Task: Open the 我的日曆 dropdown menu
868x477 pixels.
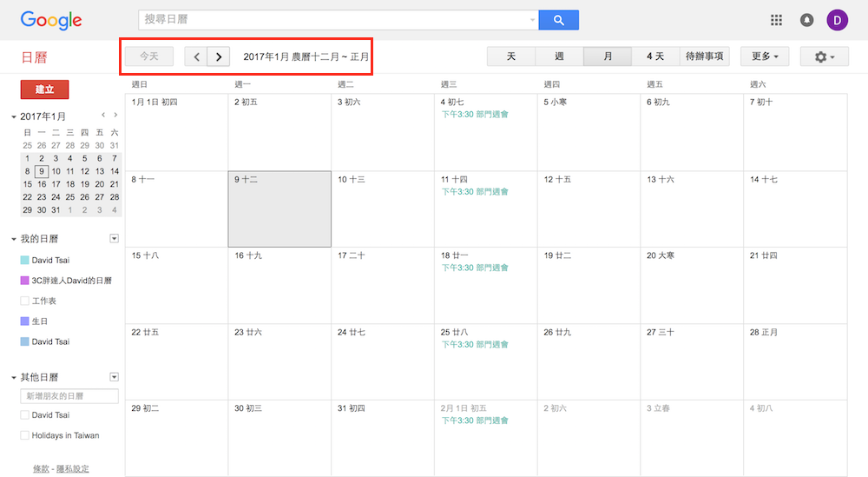Action: [x=114, y=239]
